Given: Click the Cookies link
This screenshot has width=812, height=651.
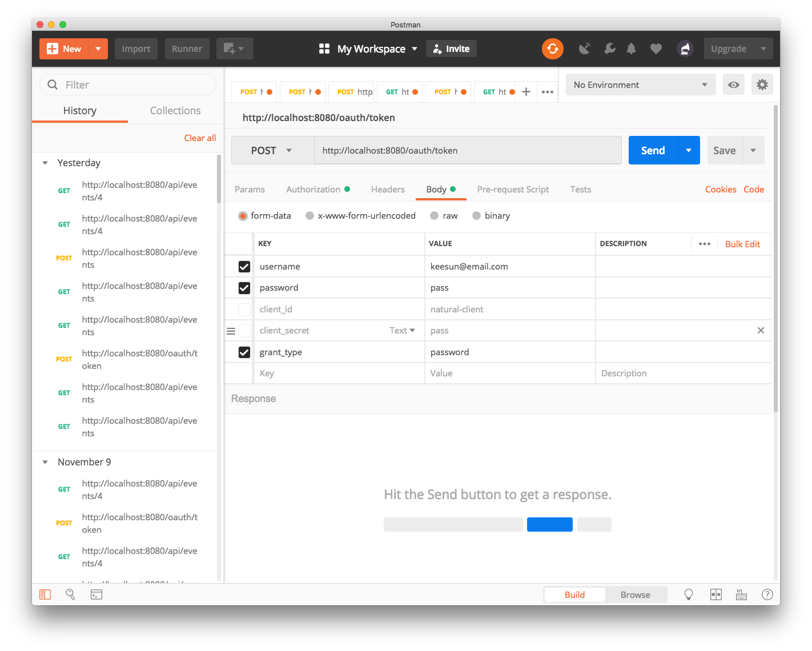Looking at the screenshot, I should pos(721,190).
